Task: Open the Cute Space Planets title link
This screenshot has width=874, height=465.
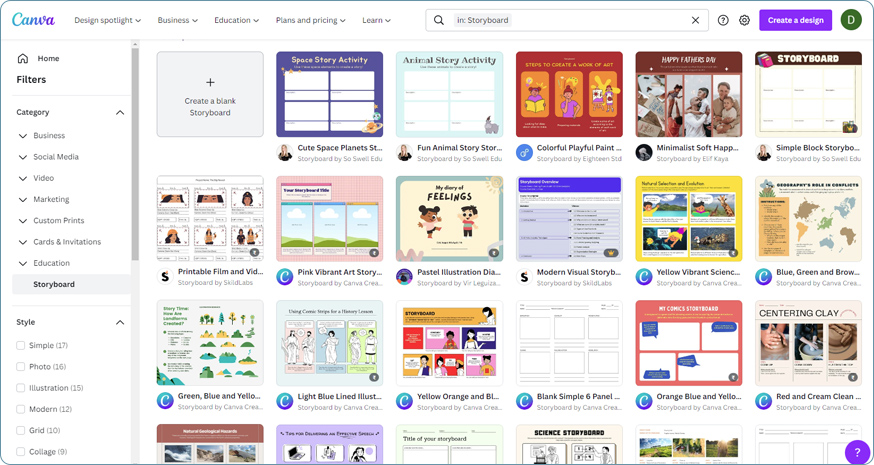Action: pyautogui.click(x=340, y=148)
